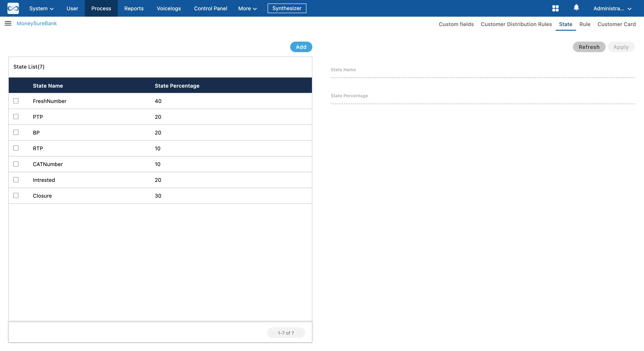Viewport: 644px width, 351px height.
Task: Click the Apply button
Action: (x=621, y=47)
